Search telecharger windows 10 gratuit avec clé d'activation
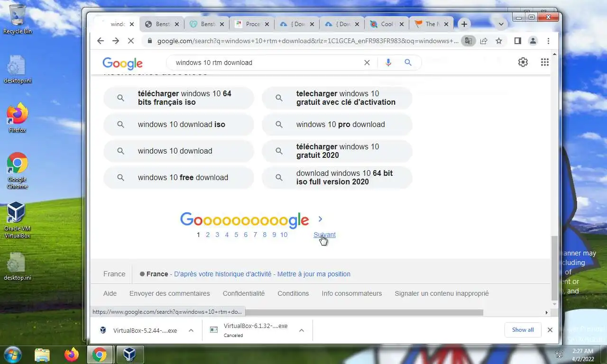 [x=337, y=98]
